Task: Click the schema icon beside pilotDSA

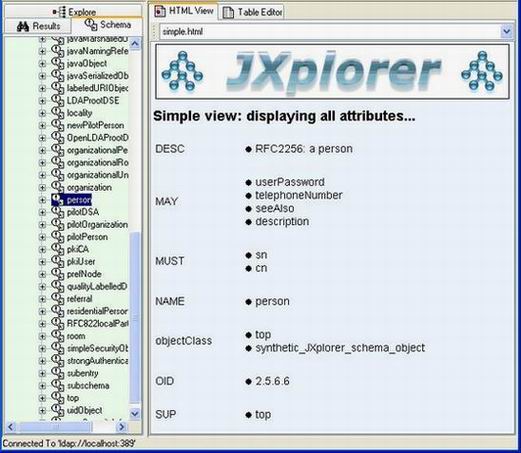Action: pyautogui.click(x=58, y=212)
